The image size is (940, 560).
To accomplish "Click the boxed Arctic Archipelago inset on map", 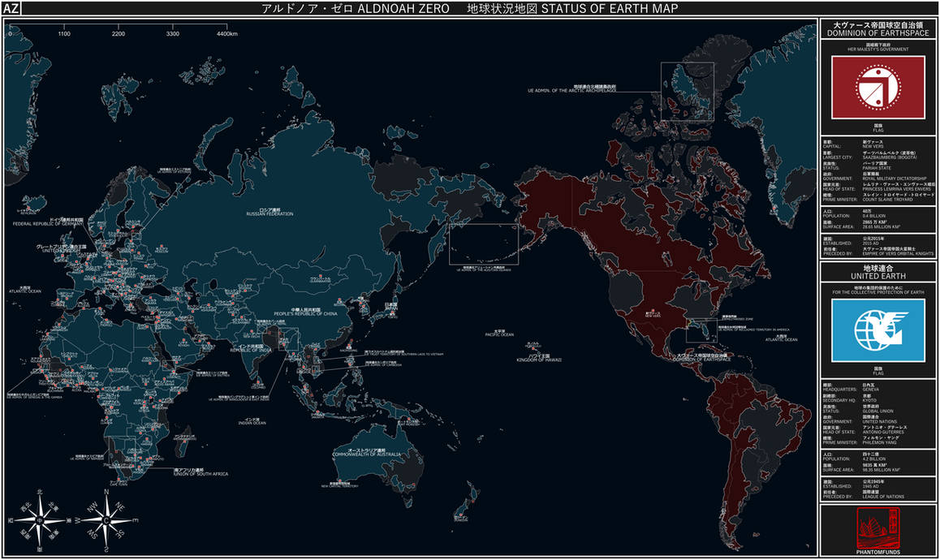I will coord(687,91).
